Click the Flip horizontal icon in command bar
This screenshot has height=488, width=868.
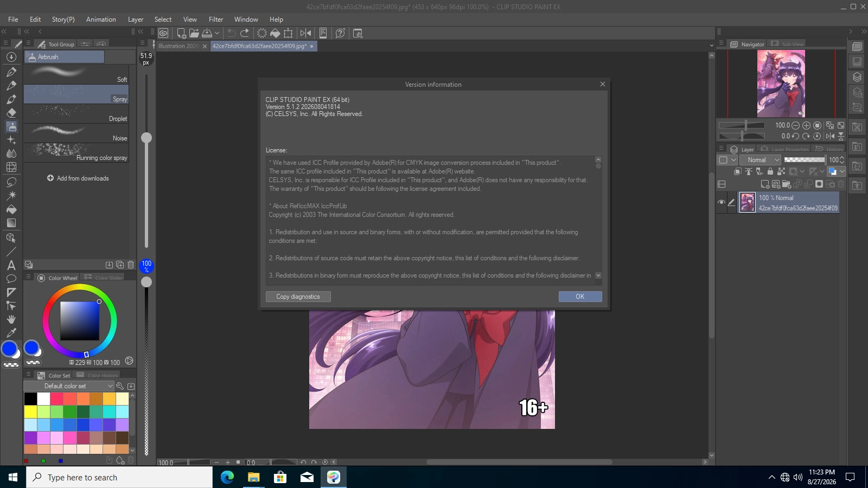coord(305,33)
